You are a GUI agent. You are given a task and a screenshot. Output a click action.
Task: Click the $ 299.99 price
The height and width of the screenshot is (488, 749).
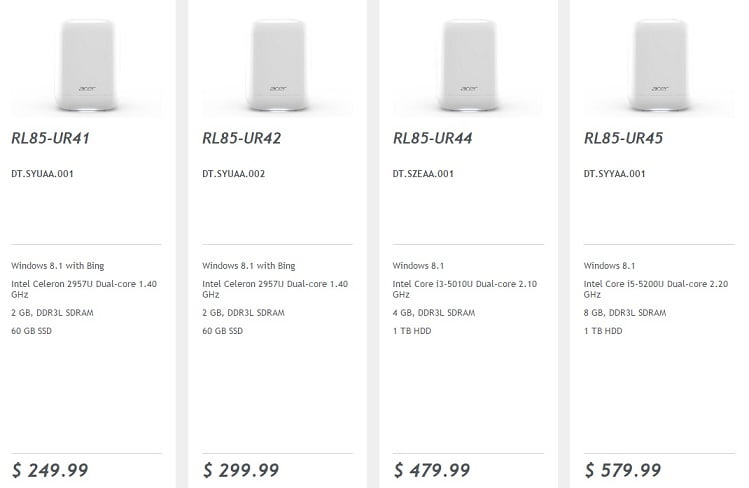[241, 470]
